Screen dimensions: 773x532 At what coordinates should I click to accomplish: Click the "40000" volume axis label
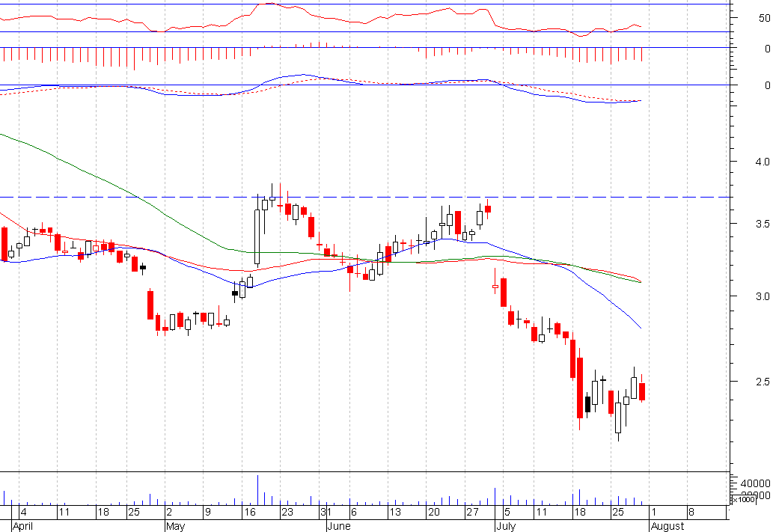[755, 483]
